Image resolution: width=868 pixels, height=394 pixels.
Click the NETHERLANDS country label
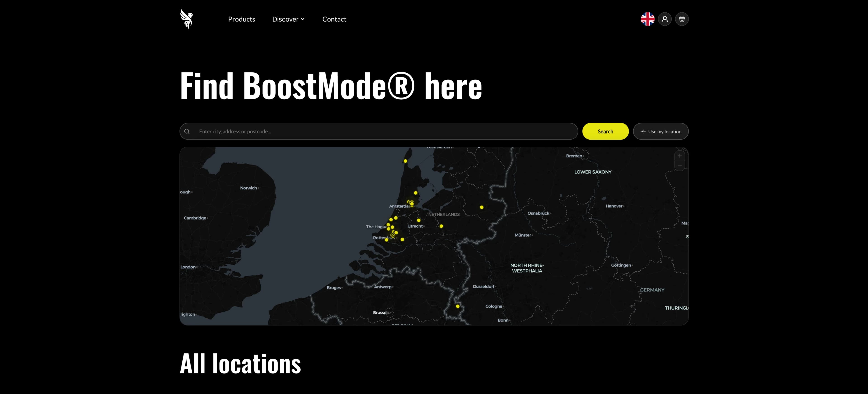[444, 215]
